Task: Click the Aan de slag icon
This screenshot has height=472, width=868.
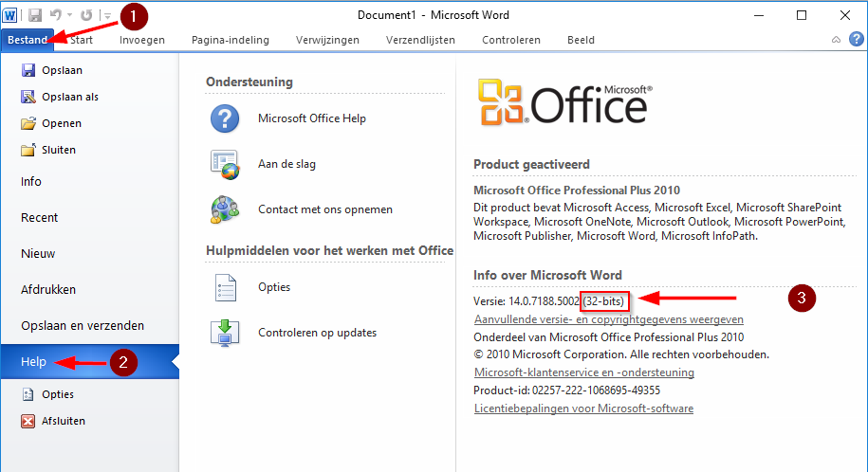Action: tap(224, 164)
